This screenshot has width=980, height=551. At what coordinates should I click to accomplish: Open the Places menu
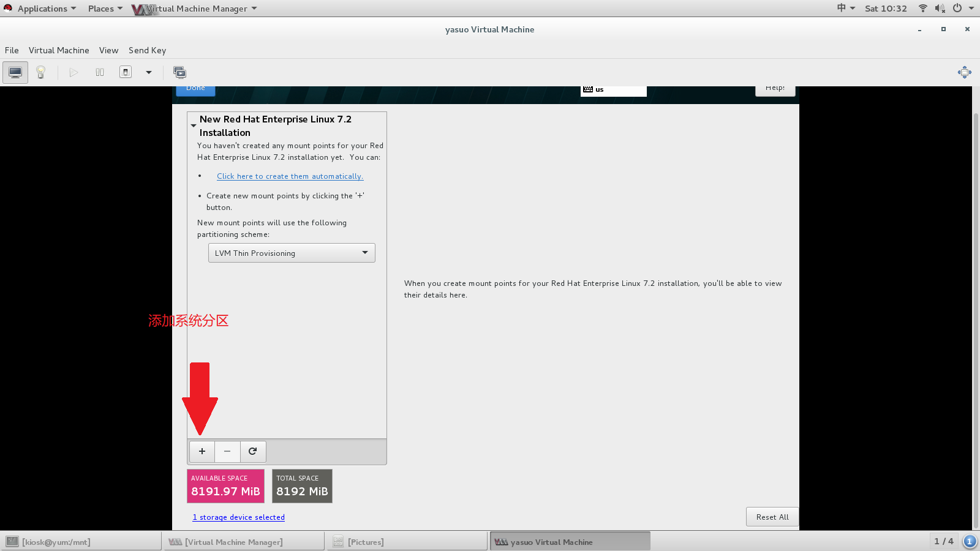click(105, 9)
